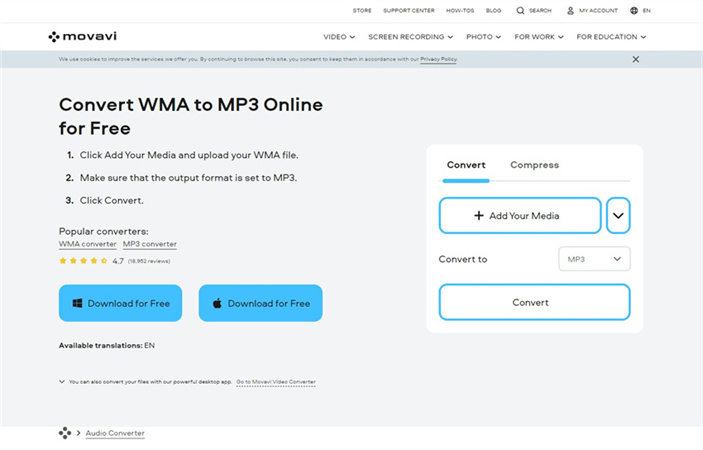Screen dimensions: 703x450
Task: Open the search magnifier icon
Action: point(520,10)
